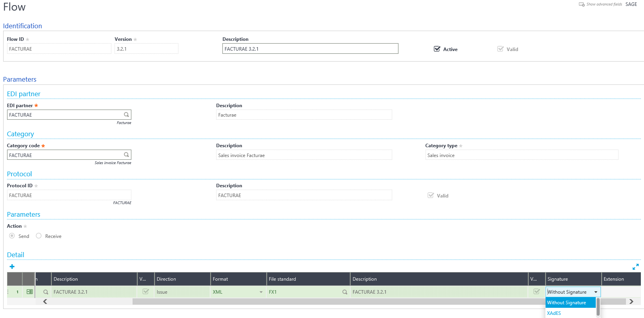Click the Flow Description input field

[310, 49]
